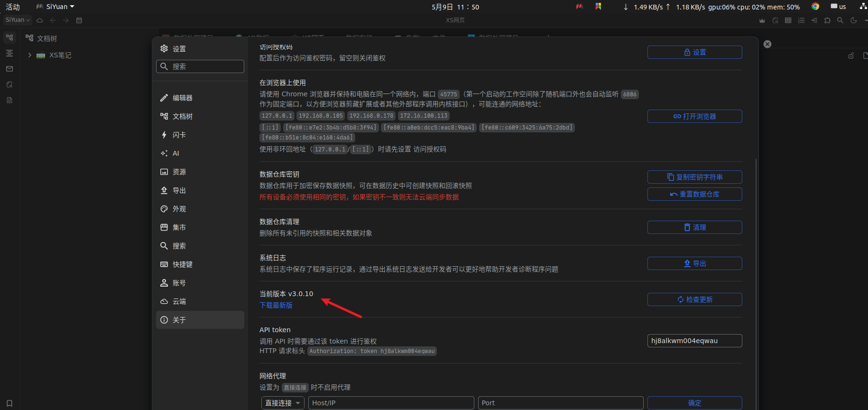Select 闪卡 in settings menu

point(200,135)
